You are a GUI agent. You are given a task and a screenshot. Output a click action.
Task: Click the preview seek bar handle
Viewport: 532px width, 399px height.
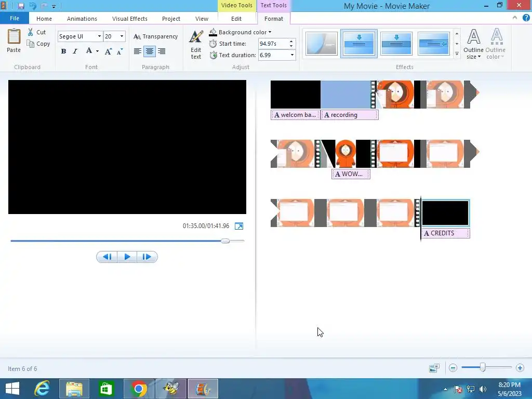tap(225, 241)
